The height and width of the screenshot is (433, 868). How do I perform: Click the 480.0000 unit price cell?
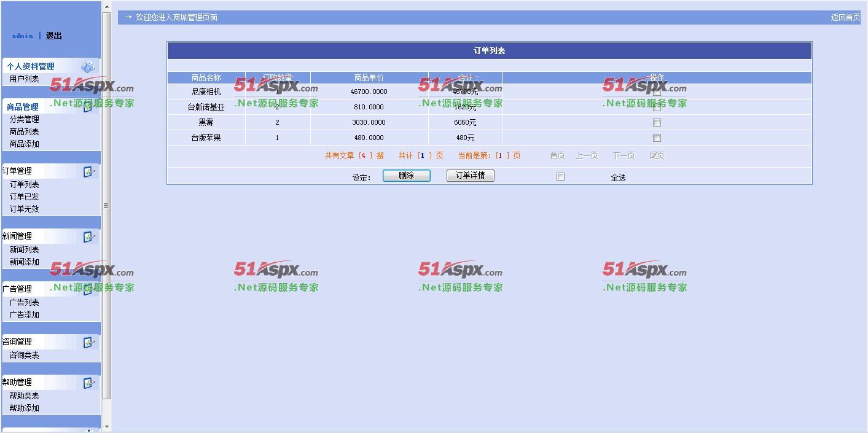369,138
